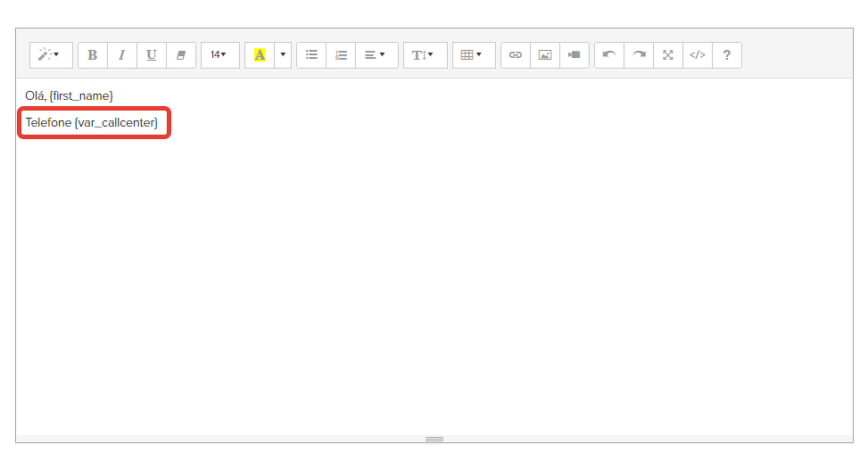Open the insert table dropdown
This screenshot has height=469, width=868.
click(x=473, y=55)
